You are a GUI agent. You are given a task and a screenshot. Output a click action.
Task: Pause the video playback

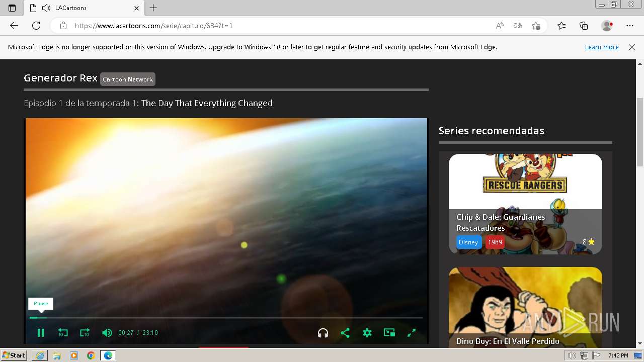click(x=41, y=333)
